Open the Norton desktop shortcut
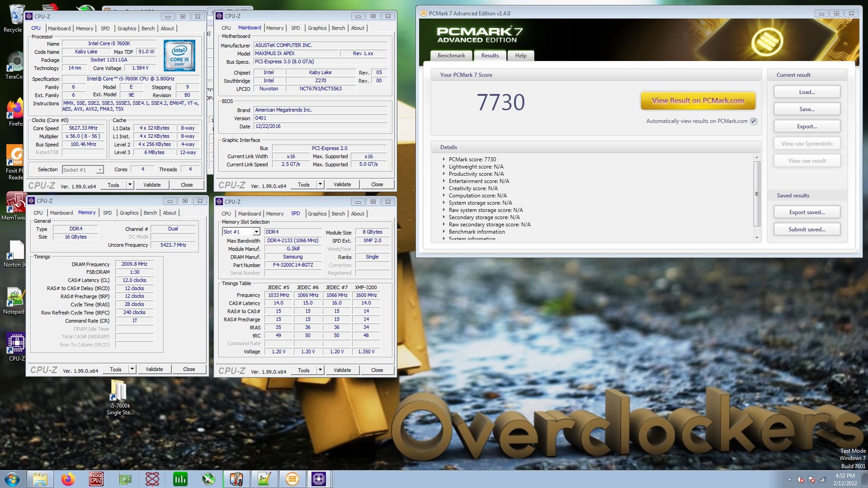 pyautogui.click(x=14, y=254)
